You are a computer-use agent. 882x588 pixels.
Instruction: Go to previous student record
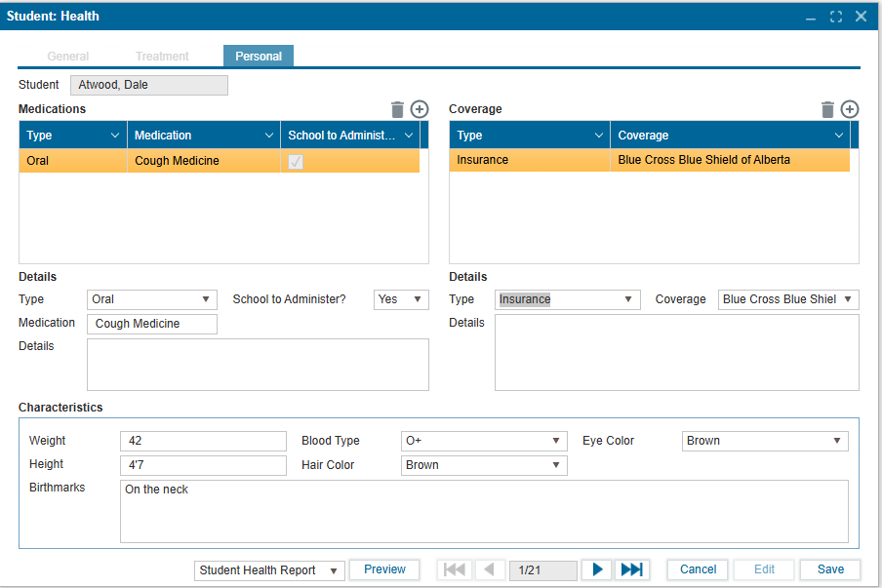pos(489,569)
